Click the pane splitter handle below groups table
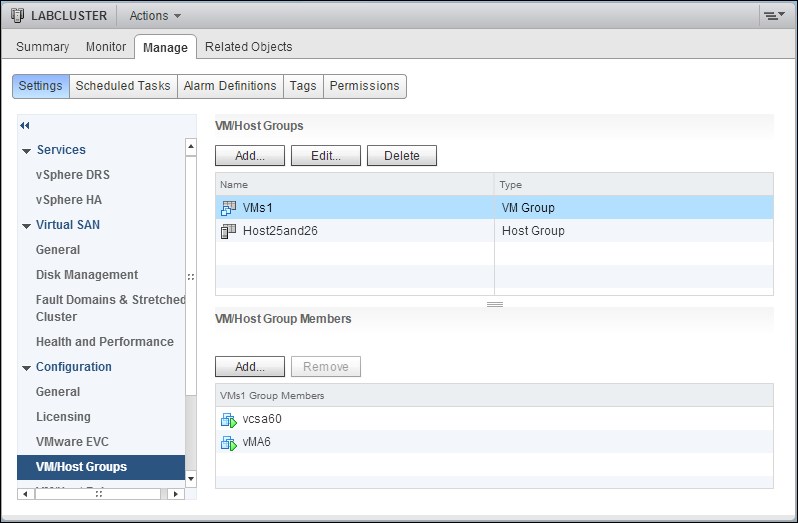Viewport: 798px width, 523px height. tap(495, 304)
